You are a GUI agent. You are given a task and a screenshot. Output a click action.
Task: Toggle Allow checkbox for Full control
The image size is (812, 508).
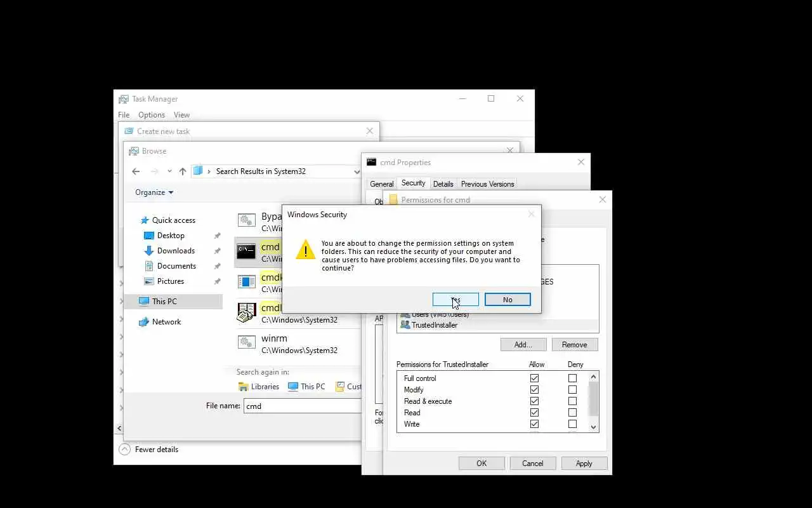[534, 378]
